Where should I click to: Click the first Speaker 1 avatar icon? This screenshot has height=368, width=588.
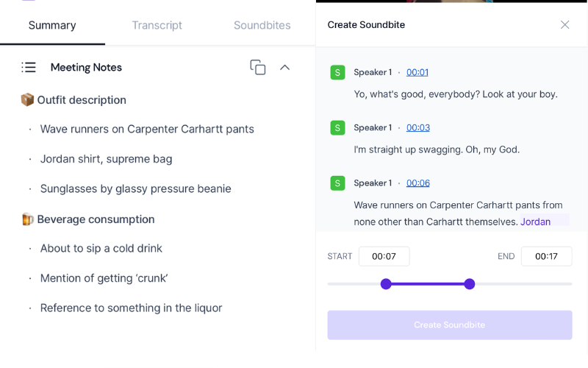(337, 72)
